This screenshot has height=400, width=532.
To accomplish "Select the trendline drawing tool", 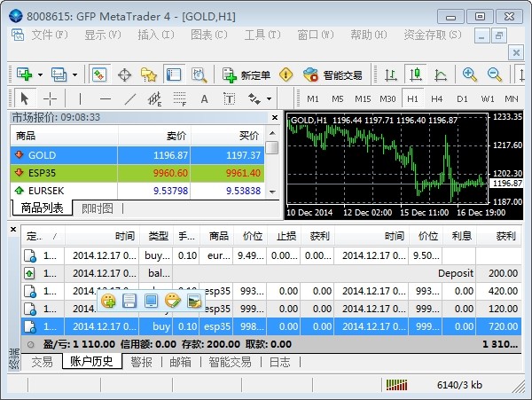I will click(x=130, y=98).
